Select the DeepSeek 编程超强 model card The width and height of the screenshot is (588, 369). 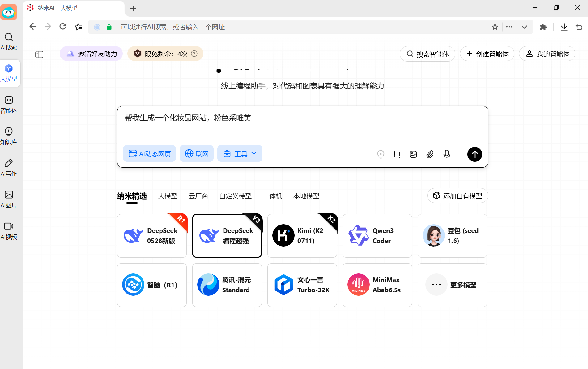coord(227,236)
